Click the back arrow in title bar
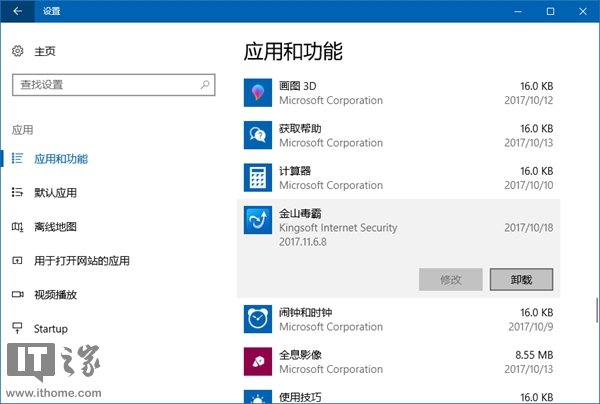Screen dimensions: 600x404 point(17,11)
